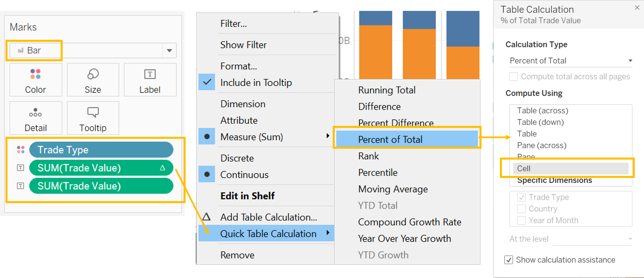Click the Detail card icon
644x278 pixels.
point(35,113)
